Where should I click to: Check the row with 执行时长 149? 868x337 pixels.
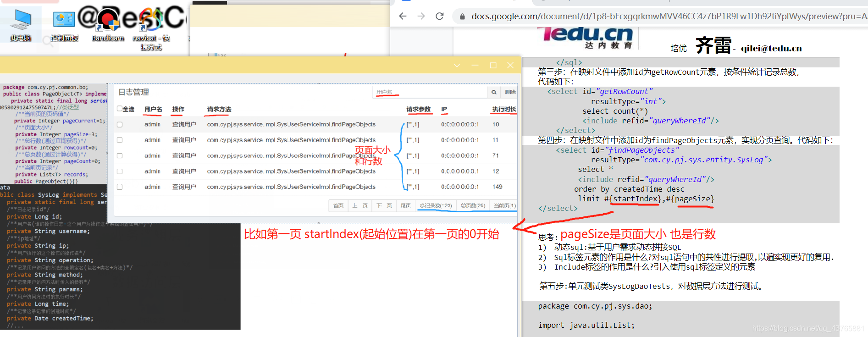pos(120,187)
